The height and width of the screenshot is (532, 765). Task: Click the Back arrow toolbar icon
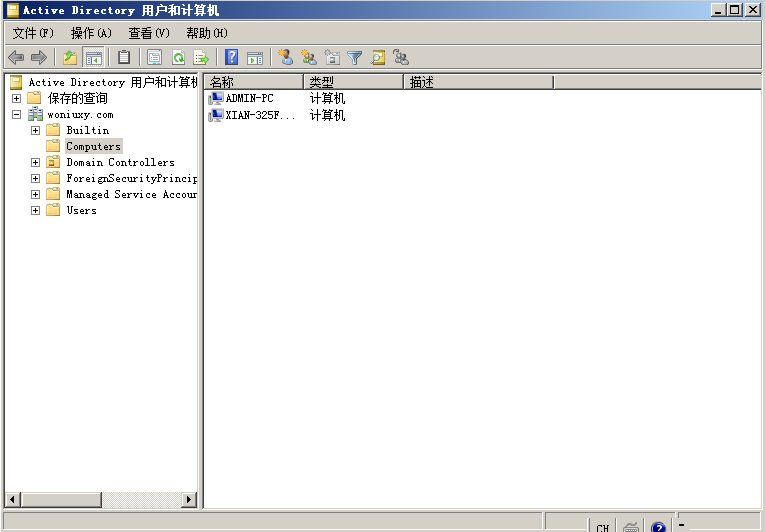(x=16, y=58)
